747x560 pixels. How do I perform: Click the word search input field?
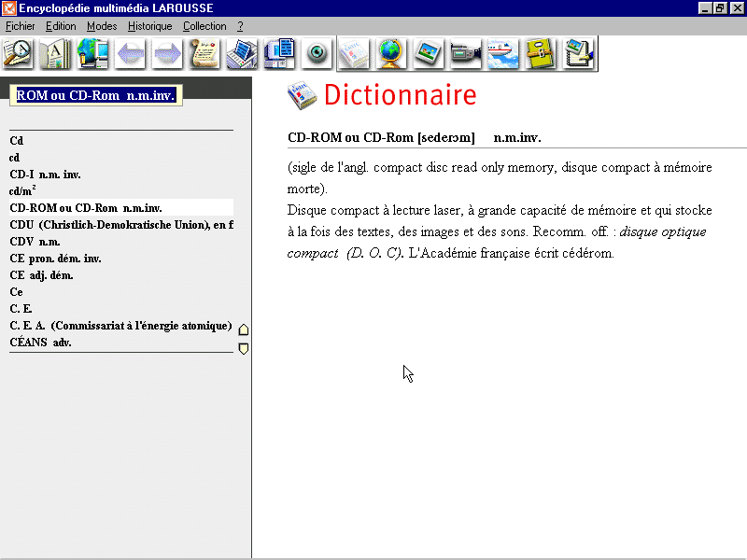pos(96,95)
